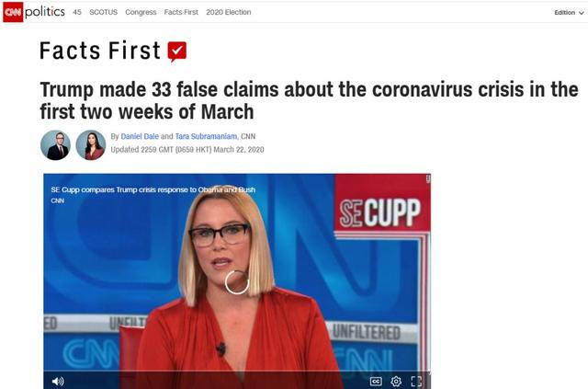Click Tara Subramaniam's author photo
Screen dimensions: 588x389
[x=91, y=145]
